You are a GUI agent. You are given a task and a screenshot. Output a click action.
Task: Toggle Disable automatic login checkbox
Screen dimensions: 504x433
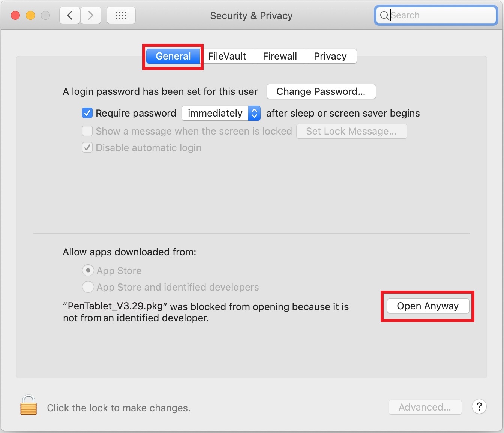87,147
